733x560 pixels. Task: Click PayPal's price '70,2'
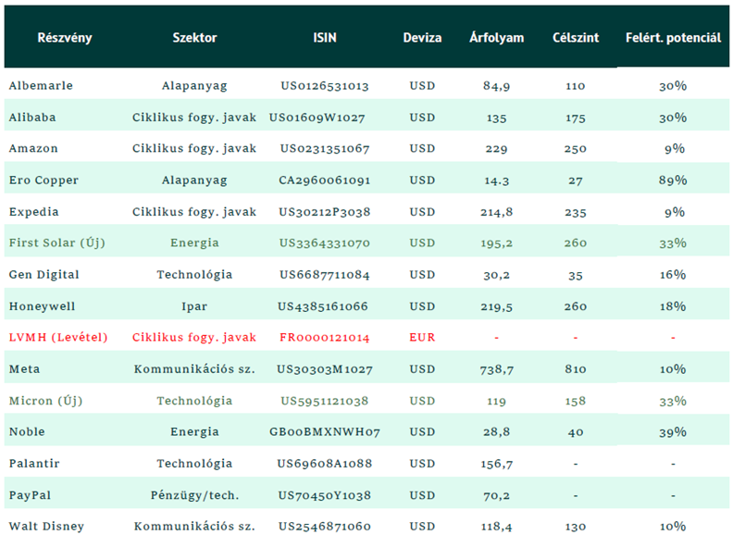(496, 495)
